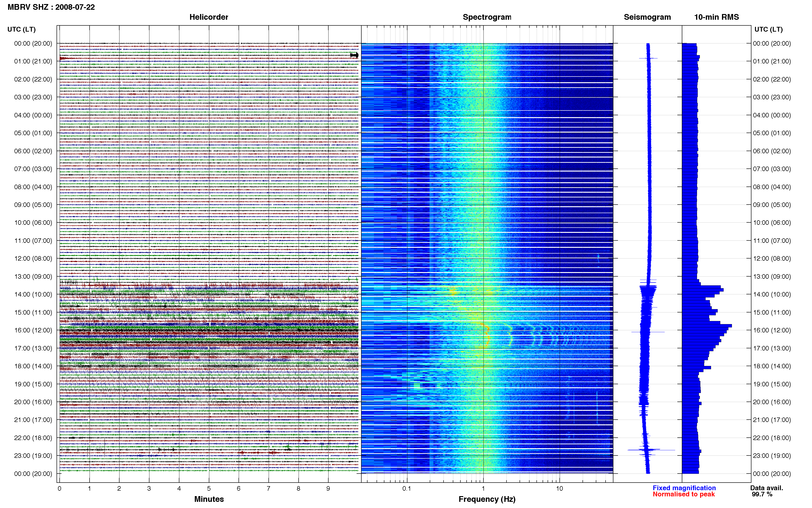Click '10:00 (06:00)' on the helicorder time axis
Viewport: 812px width, 508px height.
(x=33, y=223)
